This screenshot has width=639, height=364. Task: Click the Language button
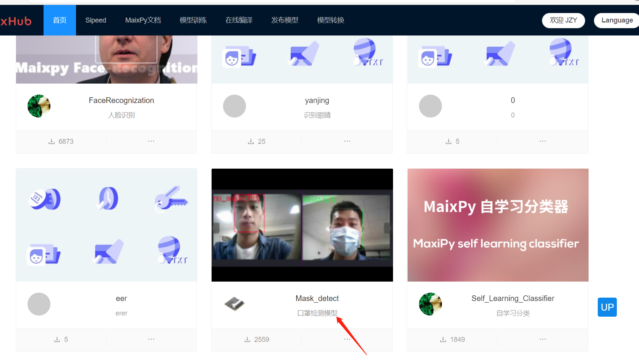[x=617, y=20]
